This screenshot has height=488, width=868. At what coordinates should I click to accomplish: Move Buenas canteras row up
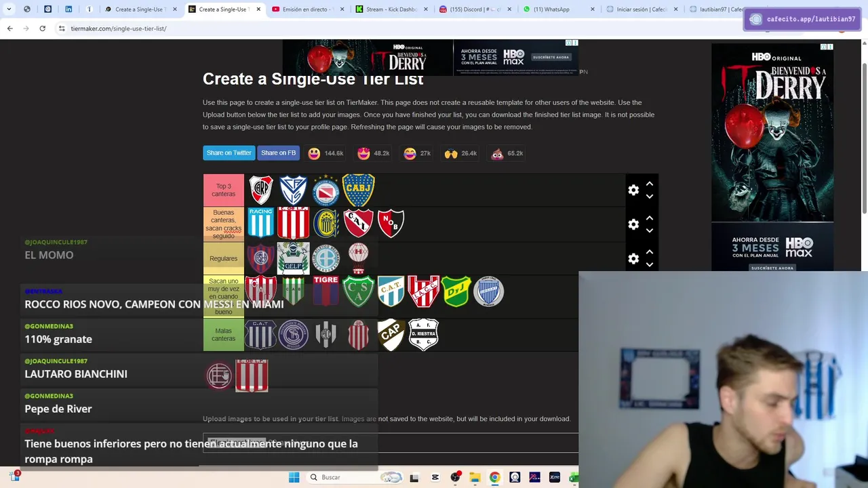click(650, 218)
